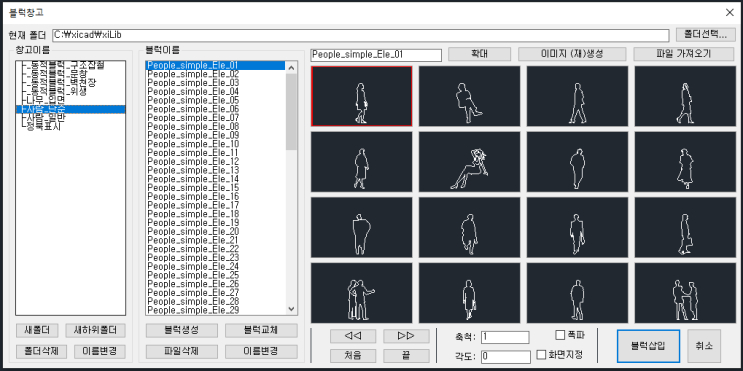Click the 확대 enlarge button
The image size is (743, 371).
coord(480,54)
